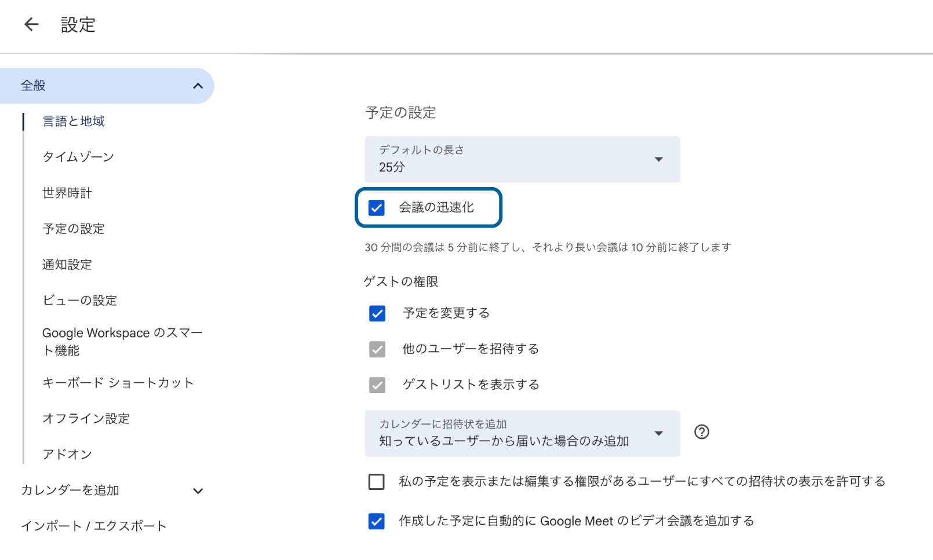Viewport: 933px width, 560px height.
Task: Toggle the ゲストリストを表示する checkbox
Action: 377,385
